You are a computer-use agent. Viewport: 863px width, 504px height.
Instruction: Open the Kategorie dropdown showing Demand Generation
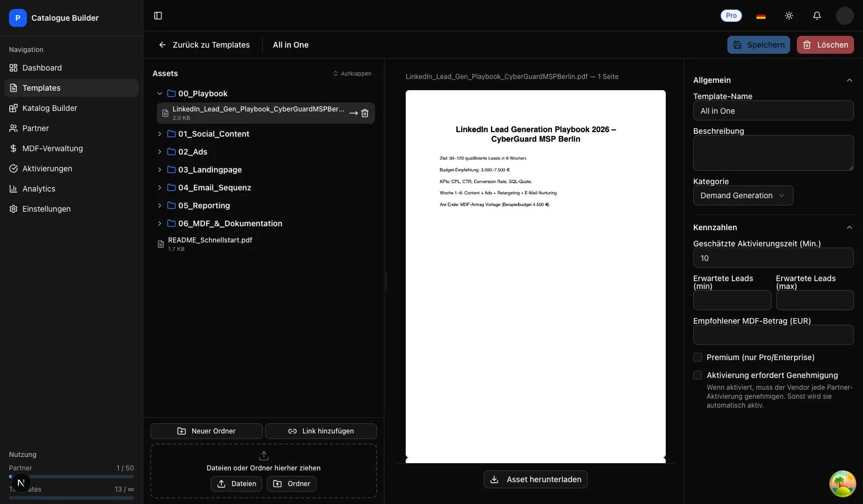743,195
